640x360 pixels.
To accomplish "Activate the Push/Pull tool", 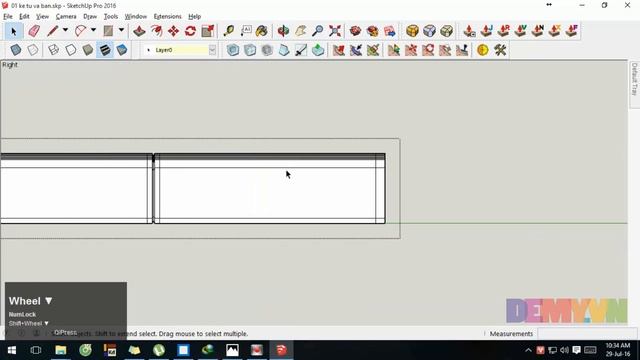I will tap(139, 31).
